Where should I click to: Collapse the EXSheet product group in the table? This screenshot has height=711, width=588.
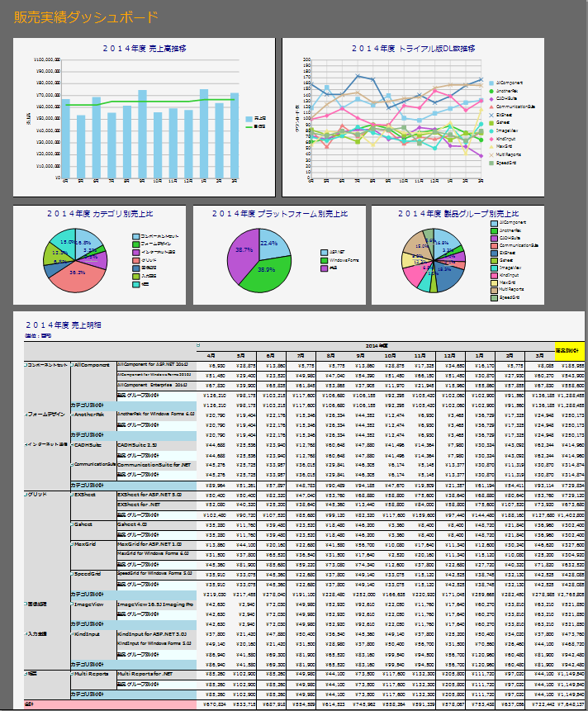[72, 495]
